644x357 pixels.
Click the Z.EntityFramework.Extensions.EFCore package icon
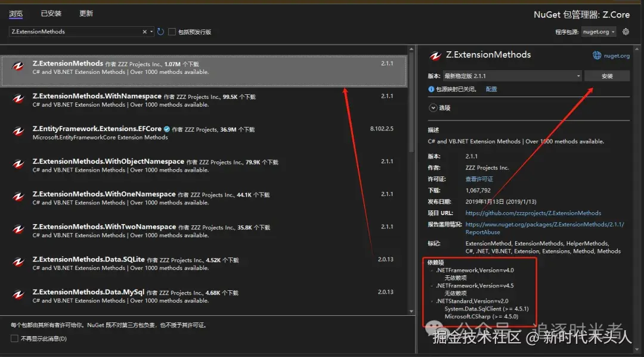click(x=18, y=131)
